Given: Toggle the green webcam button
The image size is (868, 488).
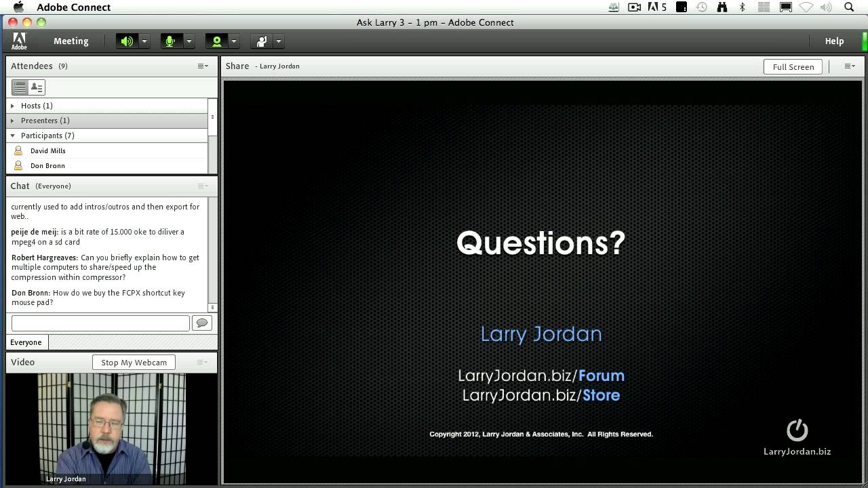Looking at the screenshot, I should [x=216, y=41].
